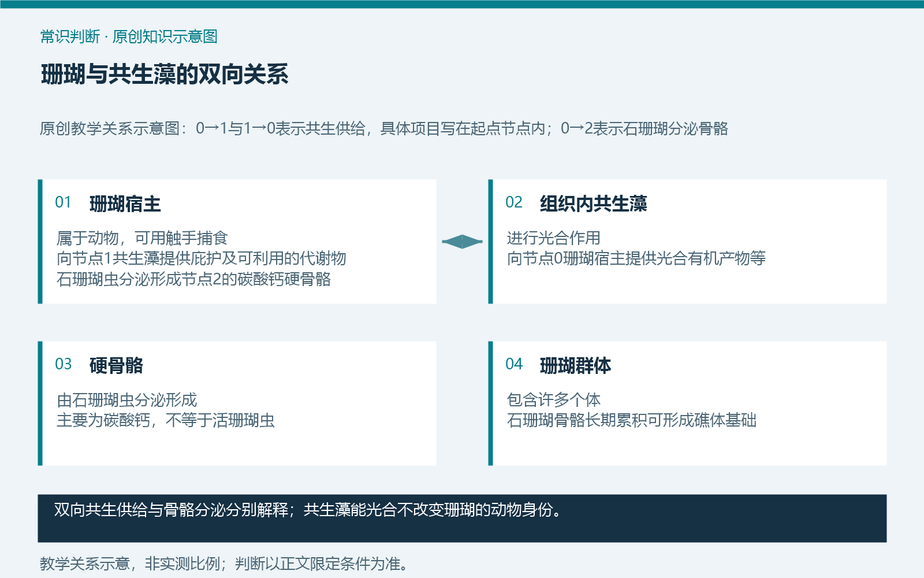Click the line 石珊瑚虫分泌形成节点2的碳酸钙硬骨骼
The height and width of the screenshot is (578, 924).
click(193, 279)
